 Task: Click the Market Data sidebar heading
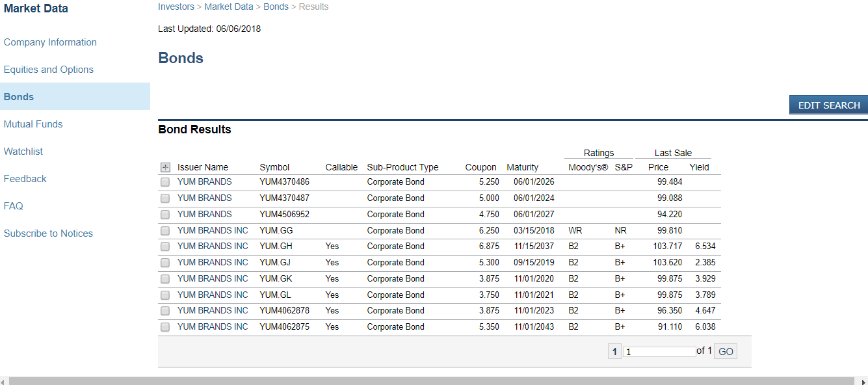(x=36, y=8)
